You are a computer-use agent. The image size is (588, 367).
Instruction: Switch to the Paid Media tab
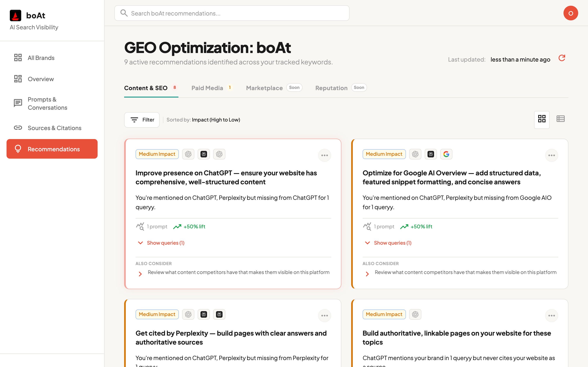[207, 88]
